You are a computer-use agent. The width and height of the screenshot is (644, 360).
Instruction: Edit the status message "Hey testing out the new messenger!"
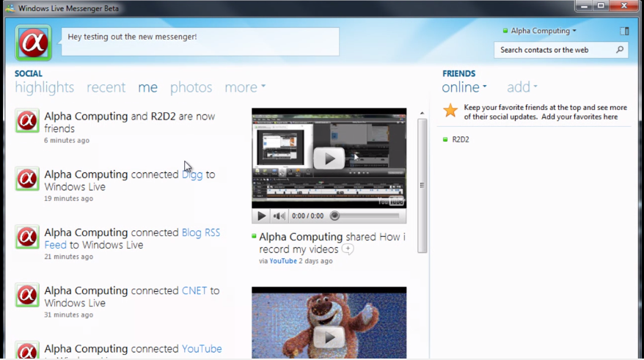tap(200, 42)
